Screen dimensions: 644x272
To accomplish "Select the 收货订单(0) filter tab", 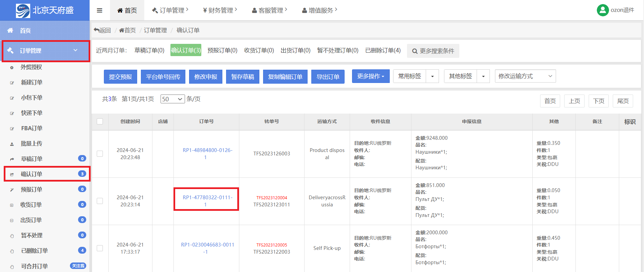I will click(x=259, y=50).
